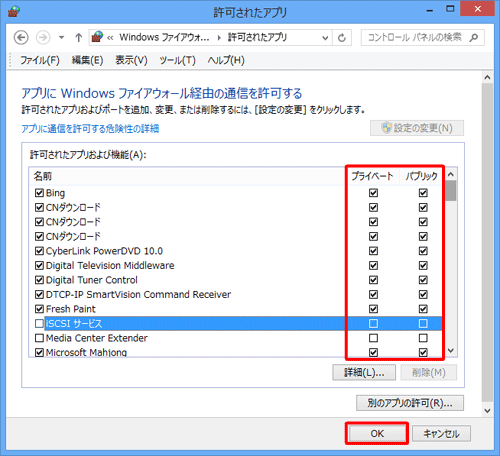Click 別のアプリの許可(R)... button
The height and width of the screenshot is (456, 500).
(410, 403)
